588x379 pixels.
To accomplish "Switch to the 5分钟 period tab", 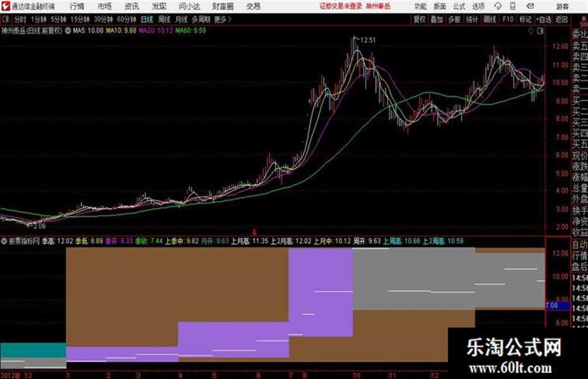I will click(58, 19).
